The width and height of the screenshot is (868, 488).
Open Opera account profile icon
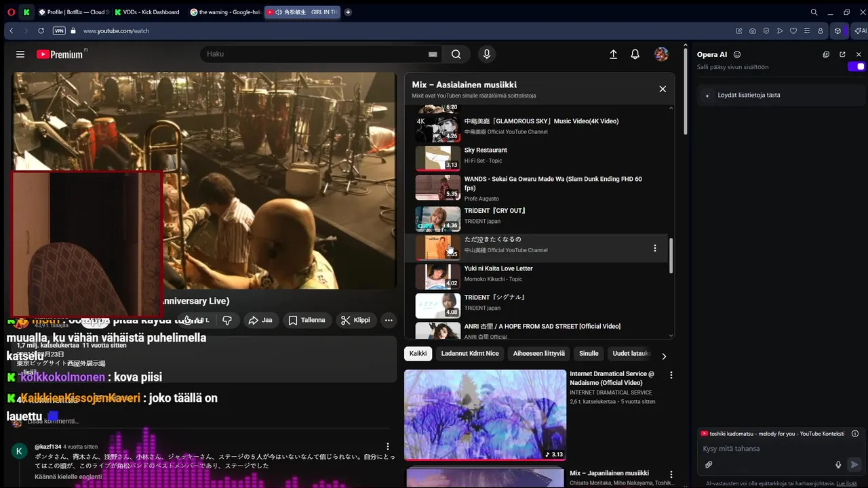click(x=821, y=30)
